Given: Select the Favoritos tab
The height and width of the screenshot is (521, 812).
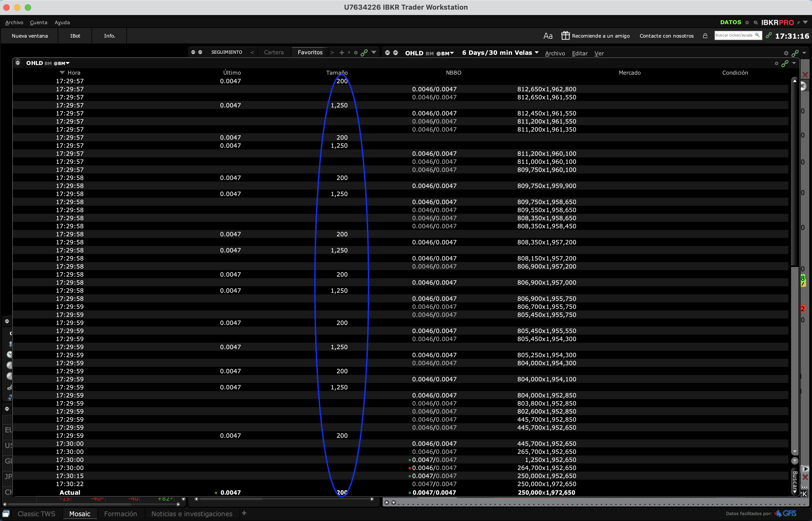Looking at the screenshot, I should pyautogui.click(x=310, y=52).
